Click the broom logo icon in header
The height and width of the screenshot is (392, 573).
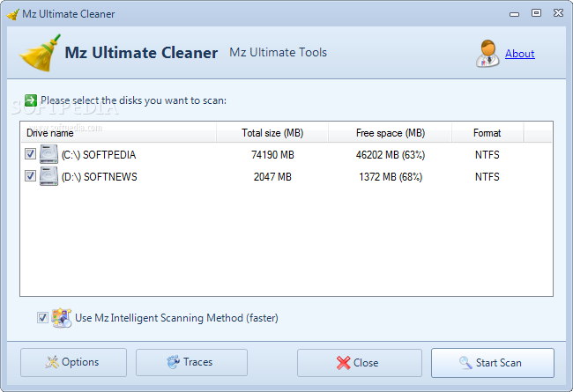tap(40, 53)
